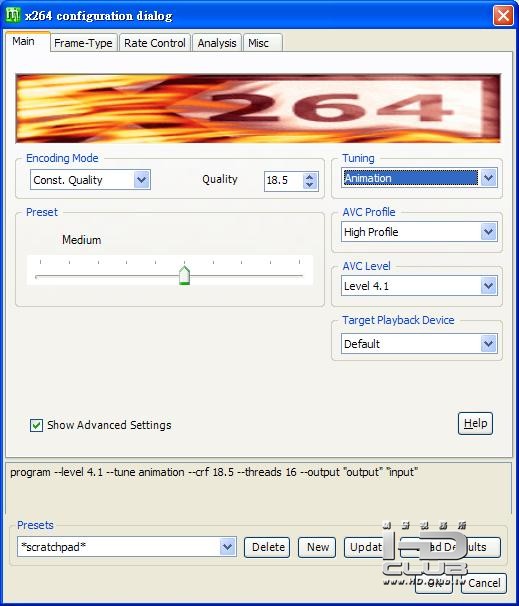
Task: Open the Rate Control tab
Action: [x=155, y=43]
